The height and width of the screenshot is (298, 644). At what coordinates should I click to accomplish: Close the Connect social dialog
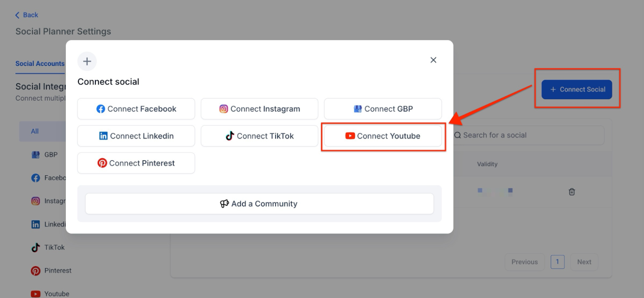433,60
